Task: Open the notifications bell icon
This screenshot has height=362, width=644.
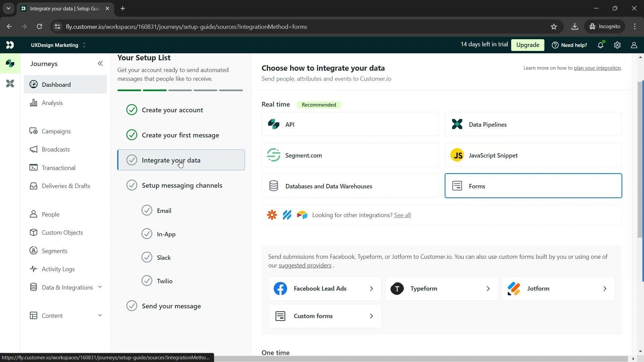Action: pyautogui.click(x=600, y=45)
